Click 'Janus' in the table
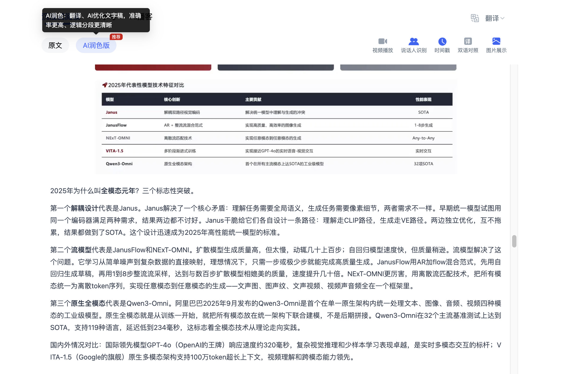588x374 pixels. click(111, 112)
